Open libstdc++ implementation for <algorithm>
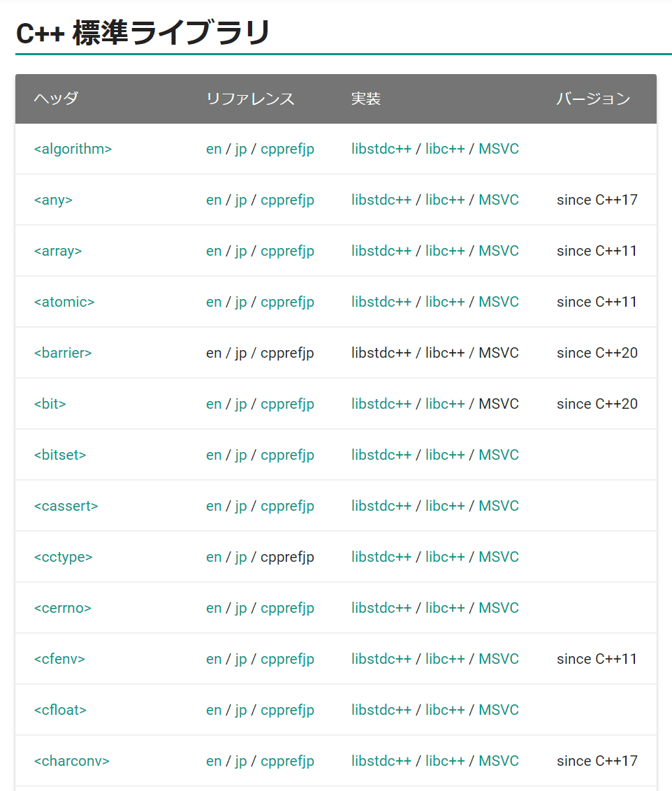672x791 pixels. 381,149
